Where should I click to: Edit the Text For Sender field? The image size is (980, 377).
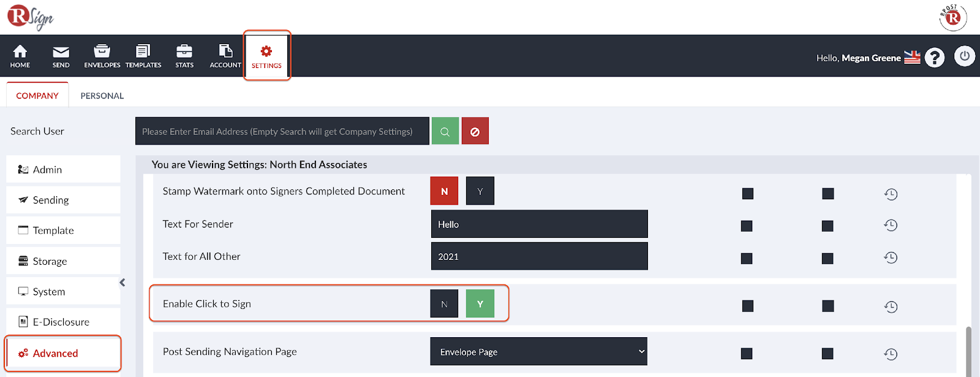540,224
